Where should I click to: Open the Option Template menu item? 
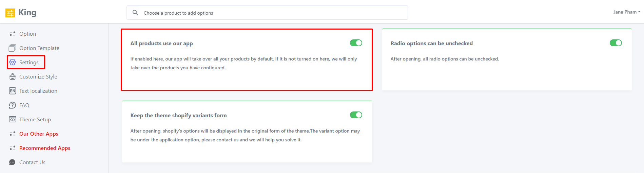39,48
